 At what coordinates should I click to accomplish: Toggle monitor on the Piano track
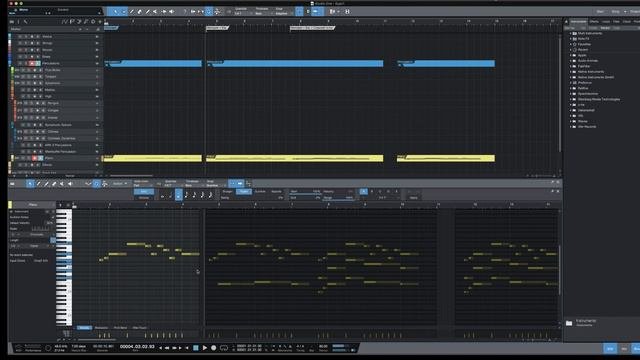pyautogui.click(x=40, y=158)
